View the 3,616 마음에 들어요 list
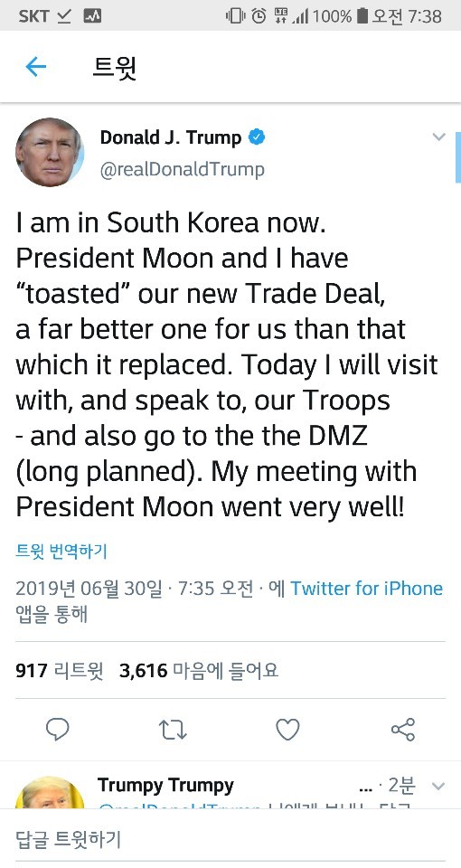Image resolution: width=461 pixels, height=868 pixels. tap(199, 671)
